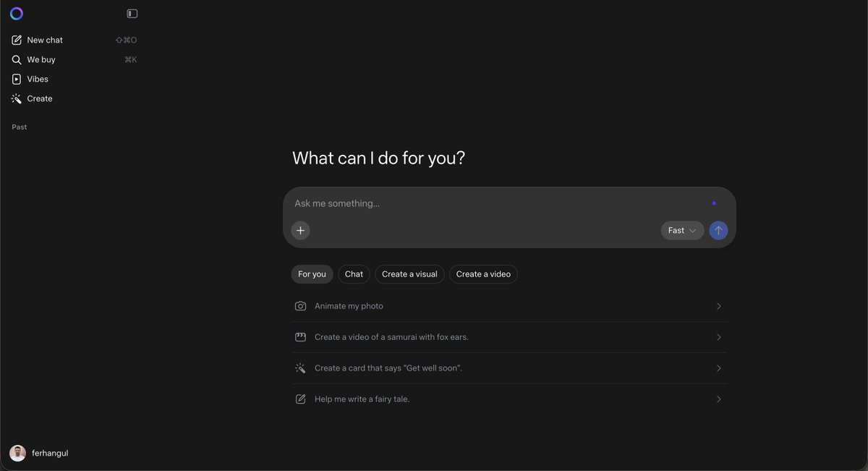Click the plus attach button
The image size is (868, 471).
pos(301,230)
